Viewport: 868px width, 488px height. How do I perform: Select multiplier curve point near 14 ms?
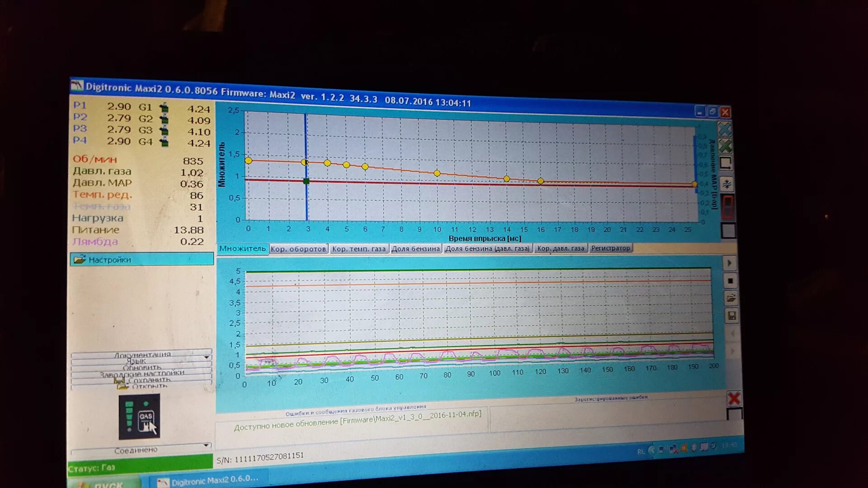point(507,179)
